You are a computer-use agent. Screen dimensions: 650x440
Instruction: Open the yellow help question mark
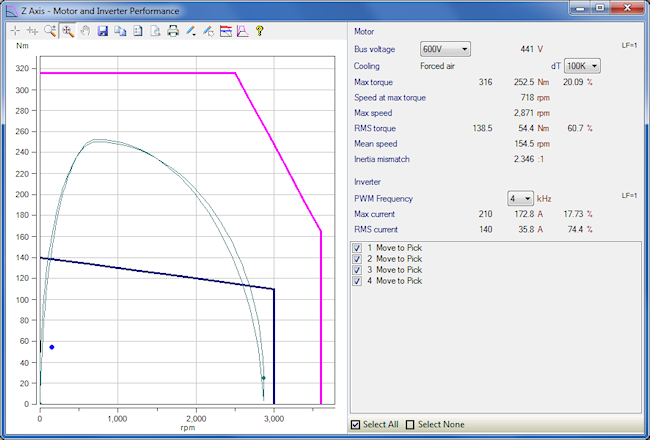pyautogui.click(x=259, y=31)
